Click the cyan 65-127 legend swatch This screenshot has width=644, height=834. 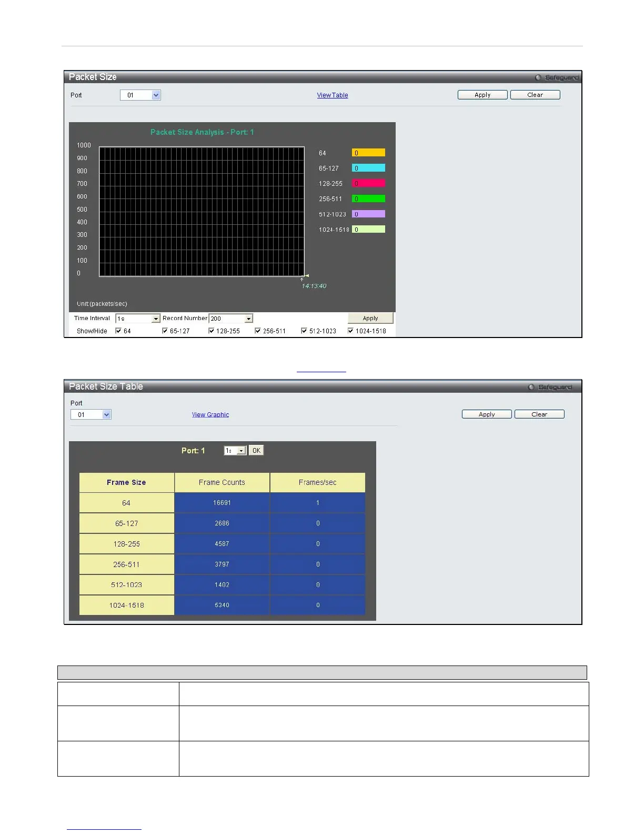coord(368,168)
